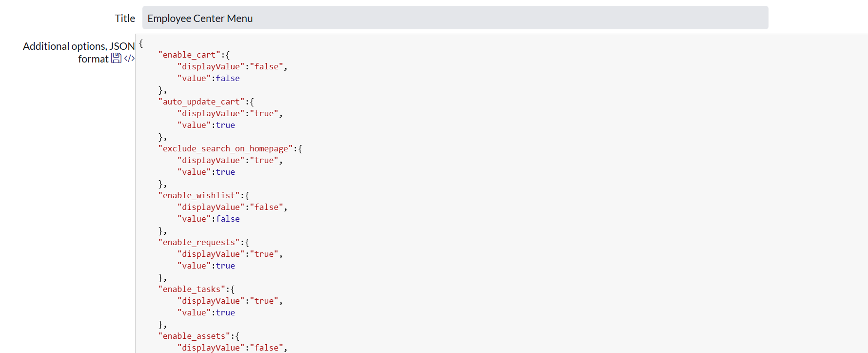
Task: Click the false value under enable_wishlist
Action: (228, 219)
